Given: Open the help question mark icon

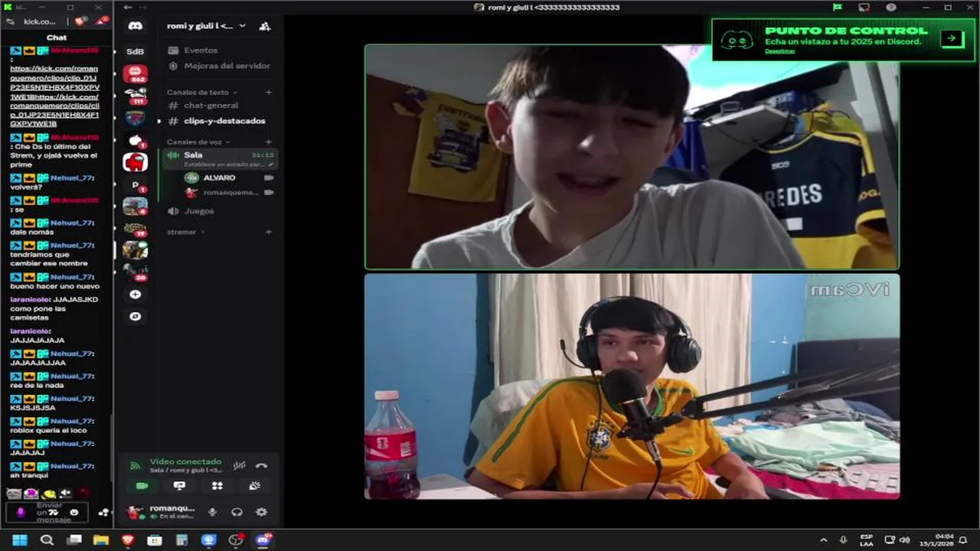Looking at the screenshot, I should click(x=891, y=7).
